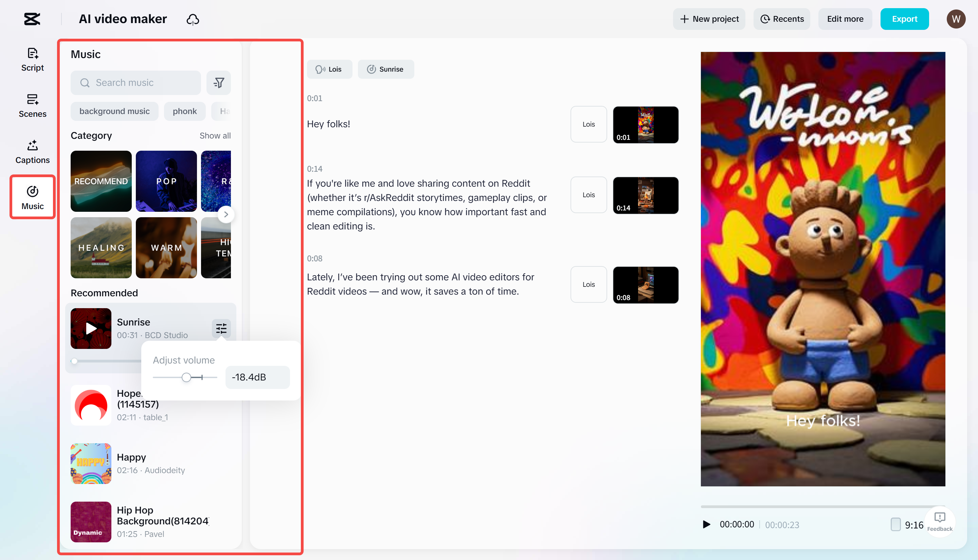Click the cloud upload icon

coord(193,19)
